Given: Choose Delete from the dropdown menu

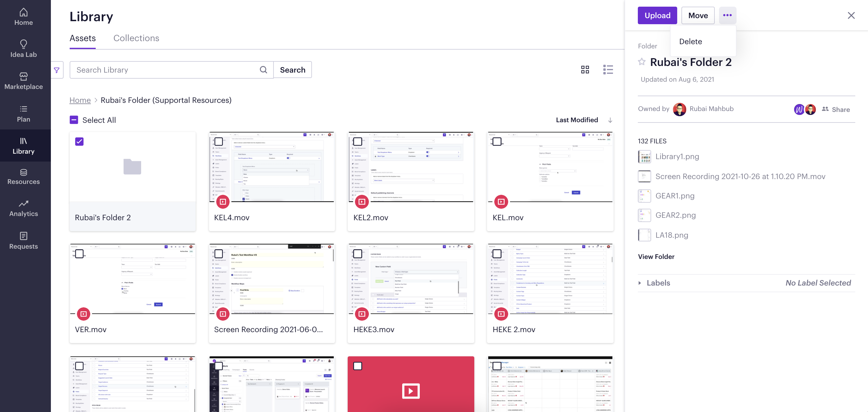Looking at the screenshot, I should 691,41.
